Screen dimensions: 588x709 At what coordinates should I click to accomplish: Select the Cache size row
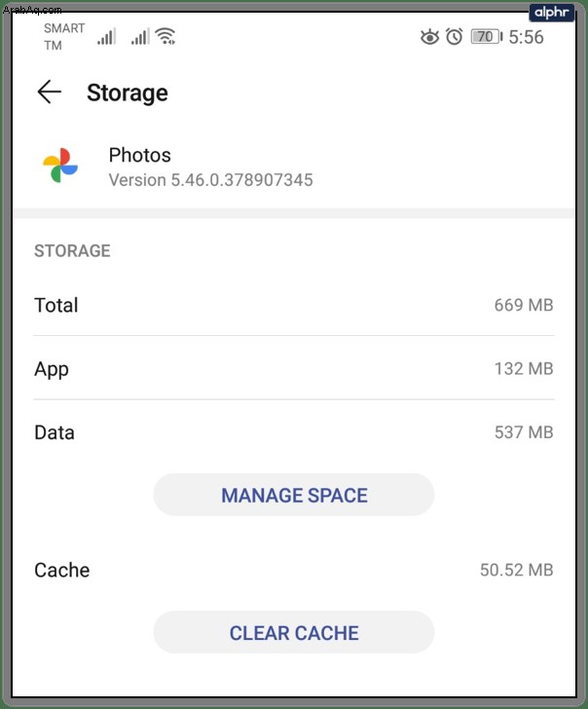point(294,570)
